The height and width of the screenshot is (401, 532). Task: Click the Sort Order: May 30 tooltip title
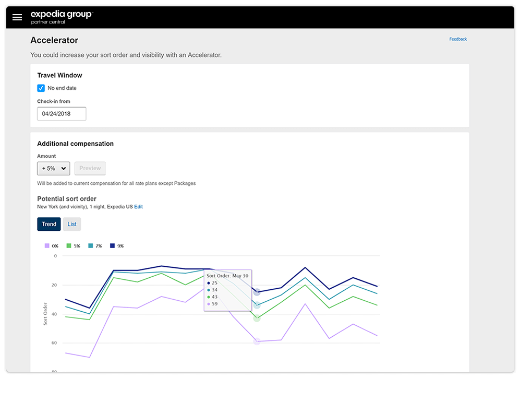[x=227, y=276]
